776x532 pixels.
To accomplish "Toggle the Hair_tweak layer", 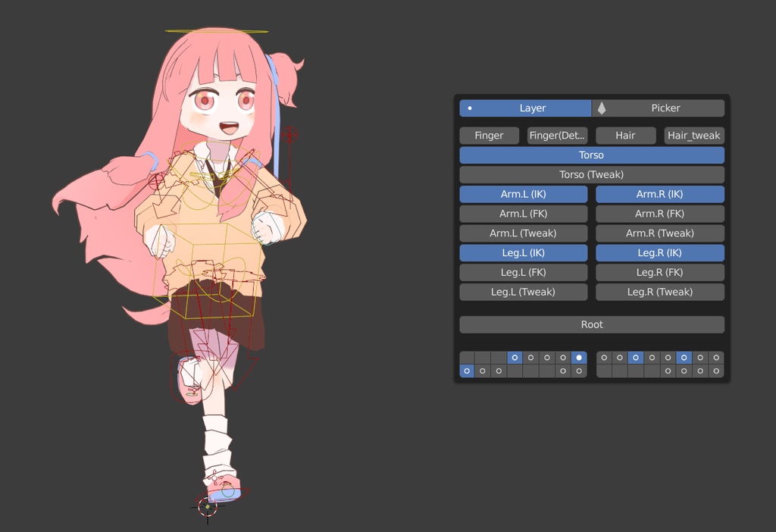I will pos(693,135).
